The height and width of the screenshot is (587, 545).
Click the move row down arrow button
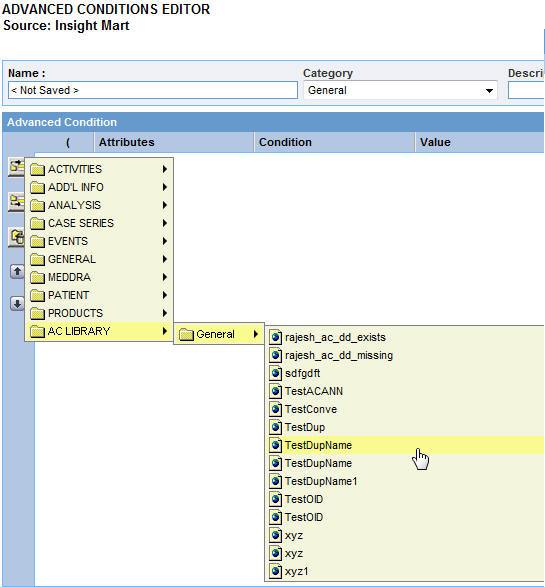tap(17, 303)
